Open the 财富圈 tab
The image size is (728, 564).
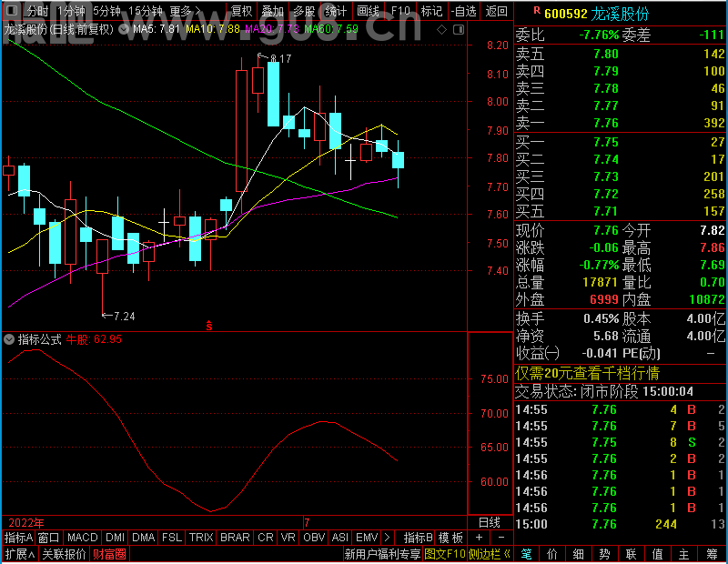click(x=109, y=554)
